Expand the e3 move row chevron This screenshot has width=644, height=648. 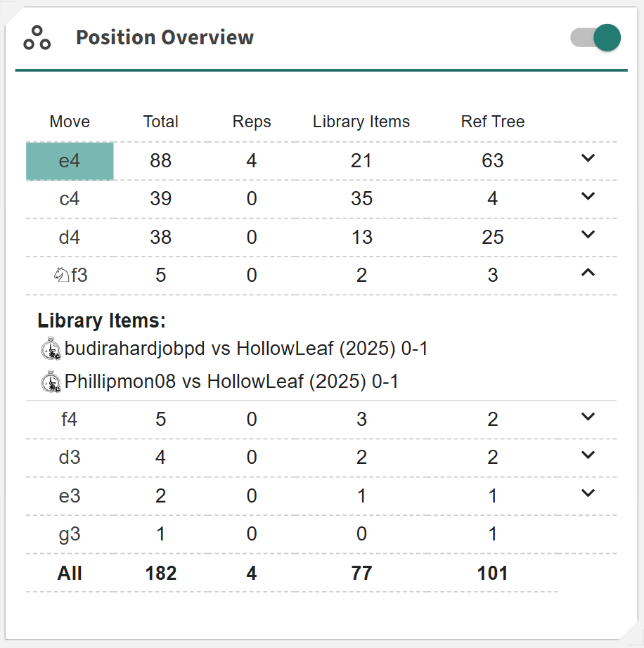pyautogui.click(x=588, y=493)
